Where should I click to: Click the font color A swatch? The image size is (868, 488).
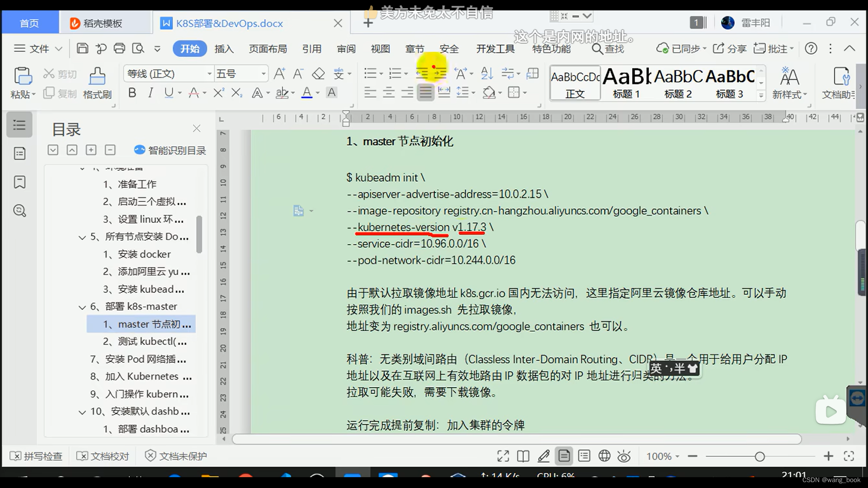coord(307,93)
